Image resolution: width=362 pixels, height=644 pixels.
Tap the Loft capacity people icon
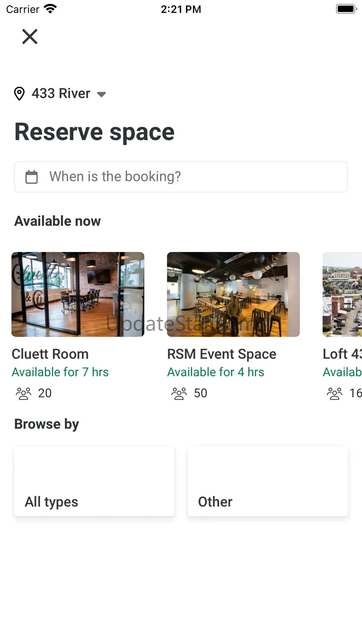click(x=335, y=393)
